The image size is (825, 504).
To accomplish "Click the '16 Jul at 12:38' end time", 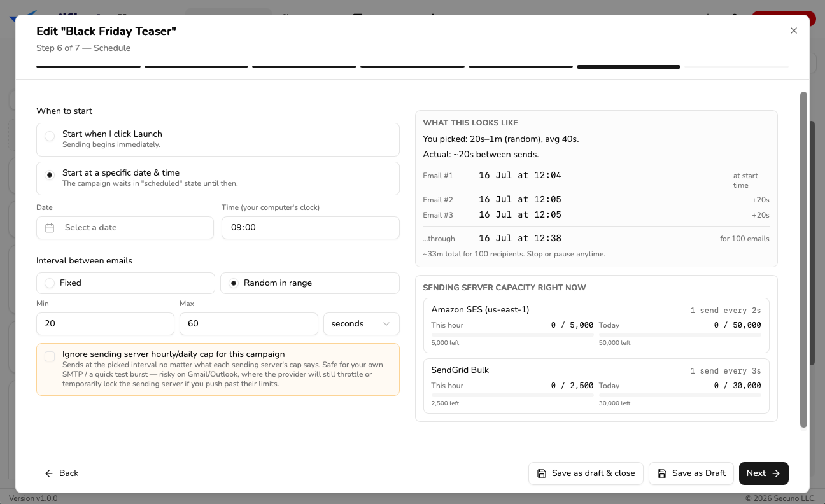I will [x=520, y=239].
